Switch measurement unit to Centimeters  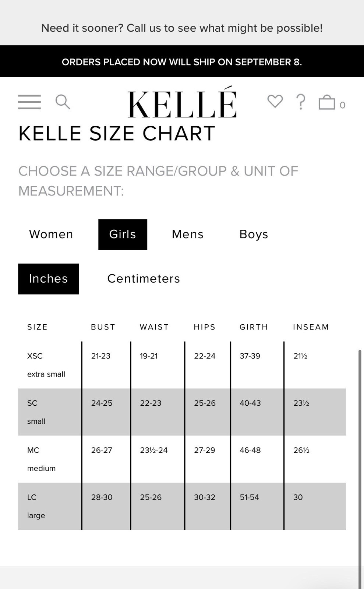click(144, 279)
